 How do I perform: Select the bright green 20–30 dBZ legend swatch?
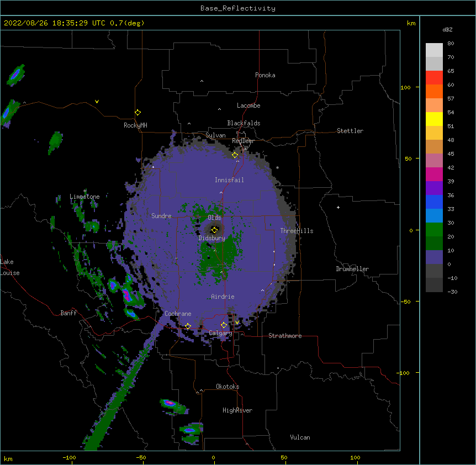(x=434, y=230)
